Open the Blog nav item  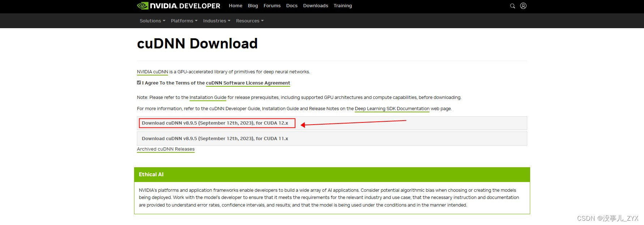click(253, 6)
